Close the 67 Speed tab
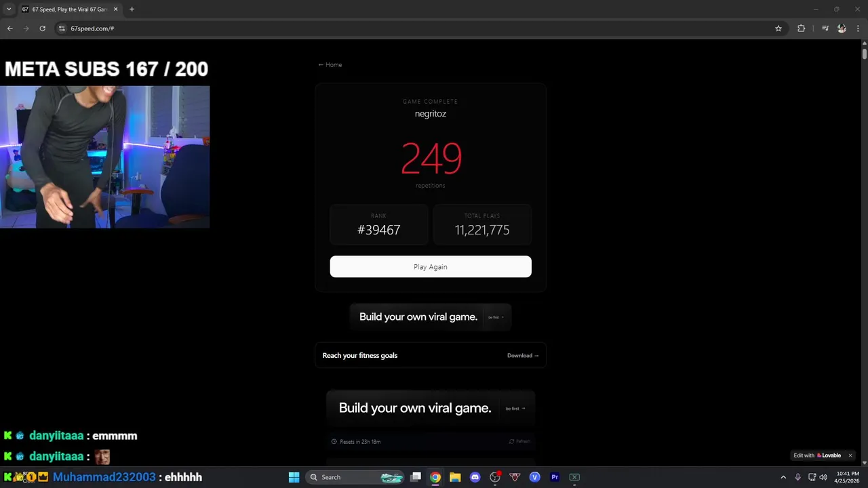Screen dimensions: 868x488 click(115, 9)
